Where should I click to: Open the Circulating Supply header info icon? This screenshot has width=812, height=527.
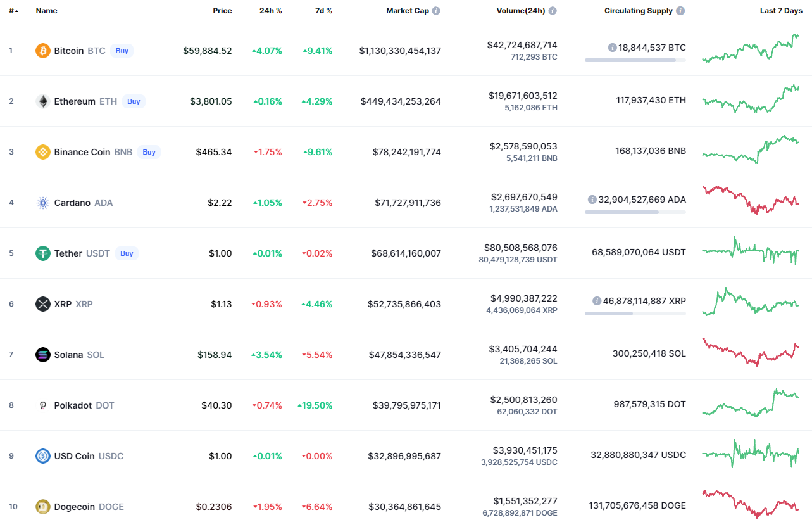pyautogui.click(x=680, y=11)
